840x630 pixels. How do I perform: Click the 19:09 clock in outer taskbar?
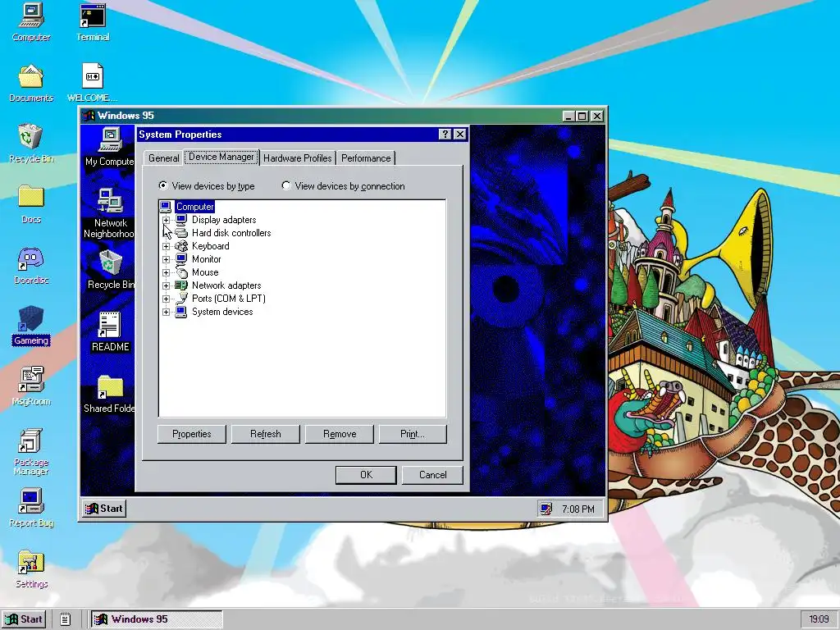click(x=819, y=619)
